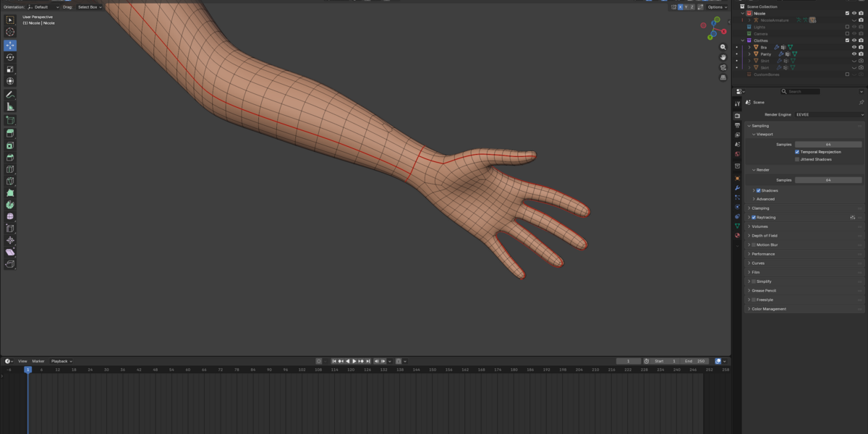Open the timeline View menu
The width and height of the screenshot is (868, 434).
click(22, 361)
